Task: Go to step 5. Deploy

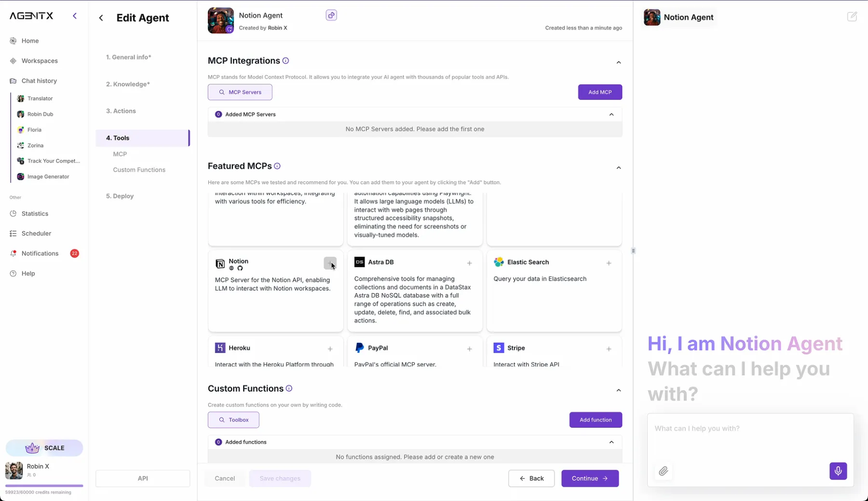Action: tap(120, 196)
